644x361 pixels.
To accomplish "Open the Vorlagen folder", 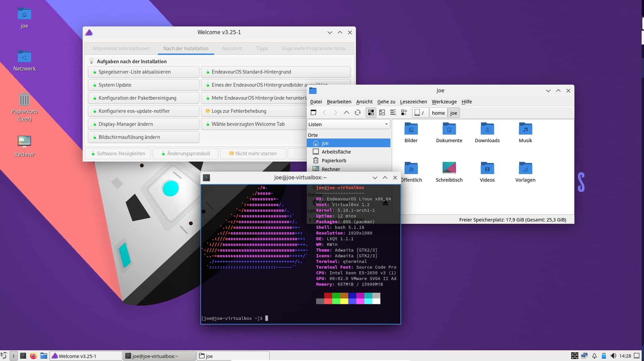I will [x=525, y=172].
